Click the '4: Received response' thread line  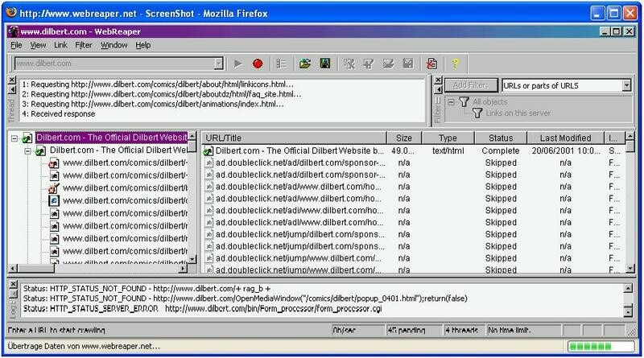pos(58,114)
